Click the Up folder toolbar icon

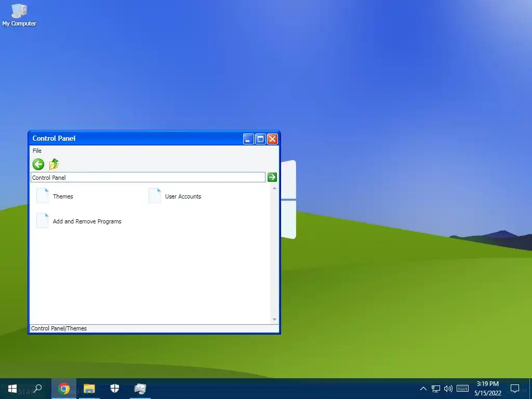tap(54, 164)
